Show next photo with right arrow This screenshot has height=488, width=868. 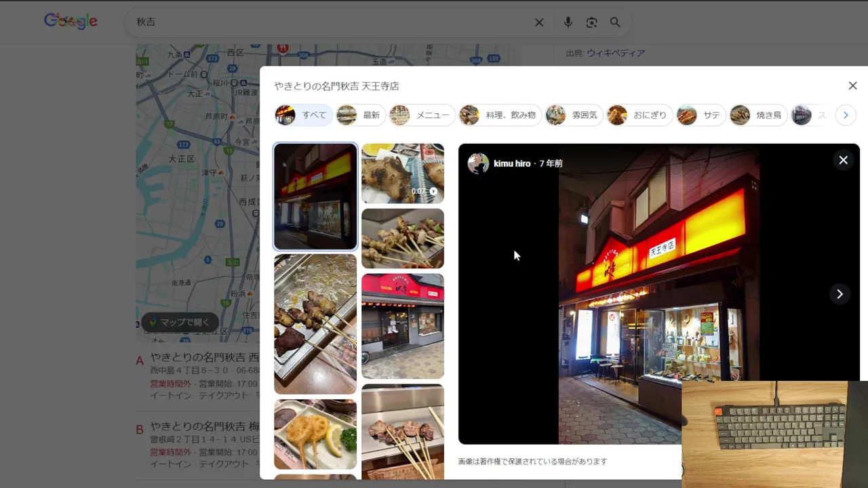pyautogui.click(x=840, y=294)
